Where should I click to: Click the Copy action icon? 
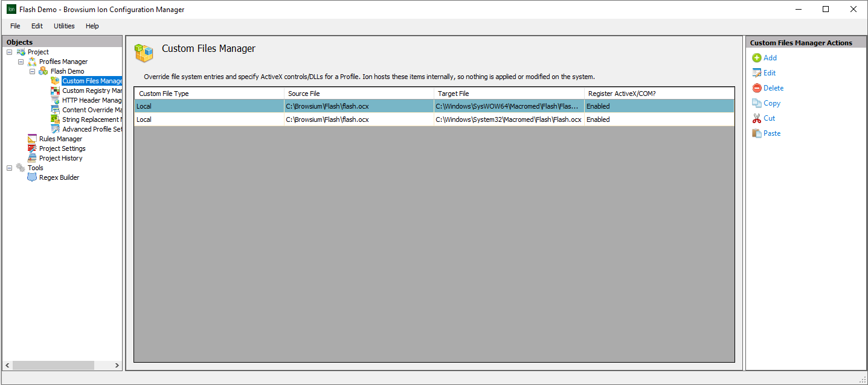[756, 103]
